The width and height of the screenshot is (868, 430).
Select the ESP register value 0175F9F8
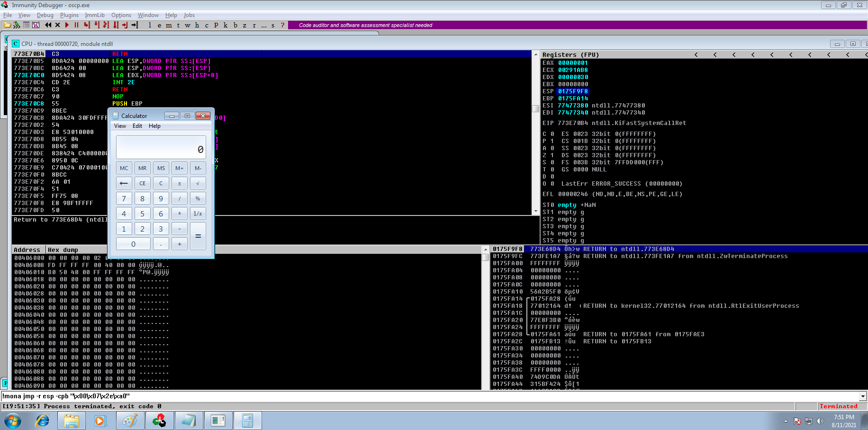[573, 91]
